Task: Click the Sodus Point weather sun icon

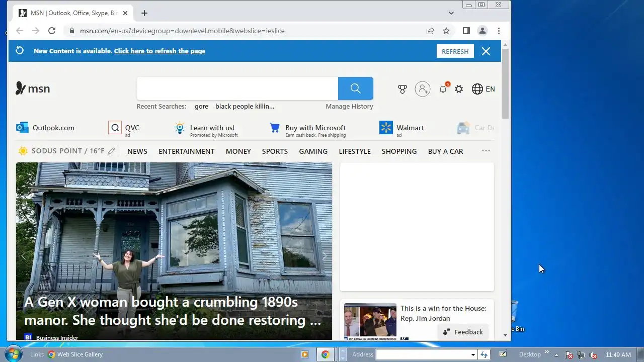Action: pyautogui.click(x=23, y=151)
